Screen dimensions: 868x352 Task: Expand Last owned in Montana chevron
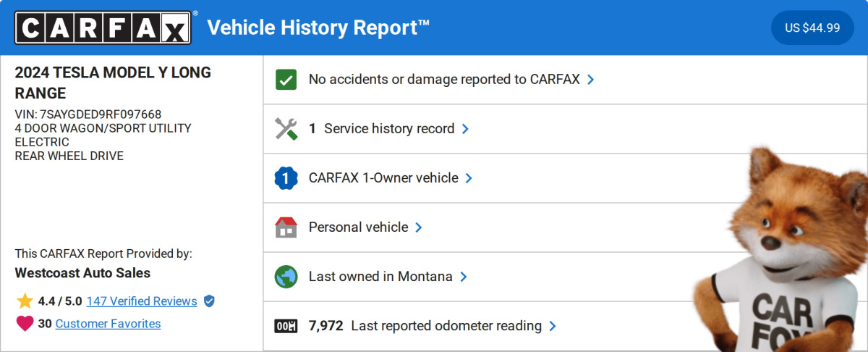click(x=464, y=277)
